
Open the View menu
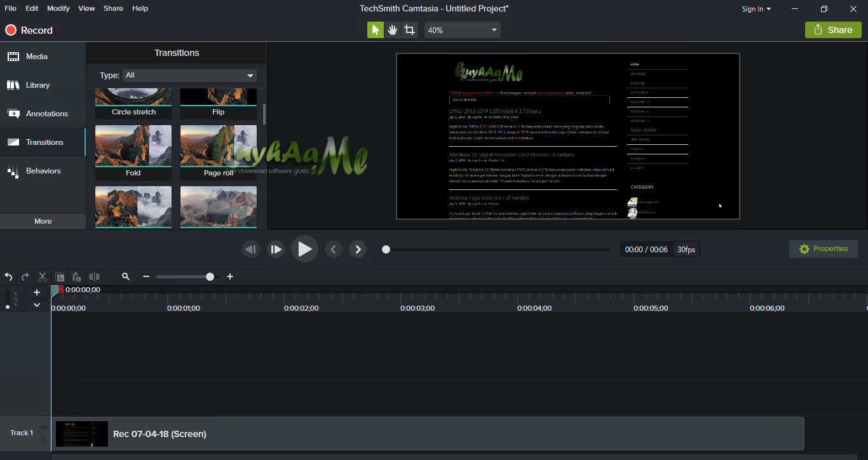[x=86, y=8]
